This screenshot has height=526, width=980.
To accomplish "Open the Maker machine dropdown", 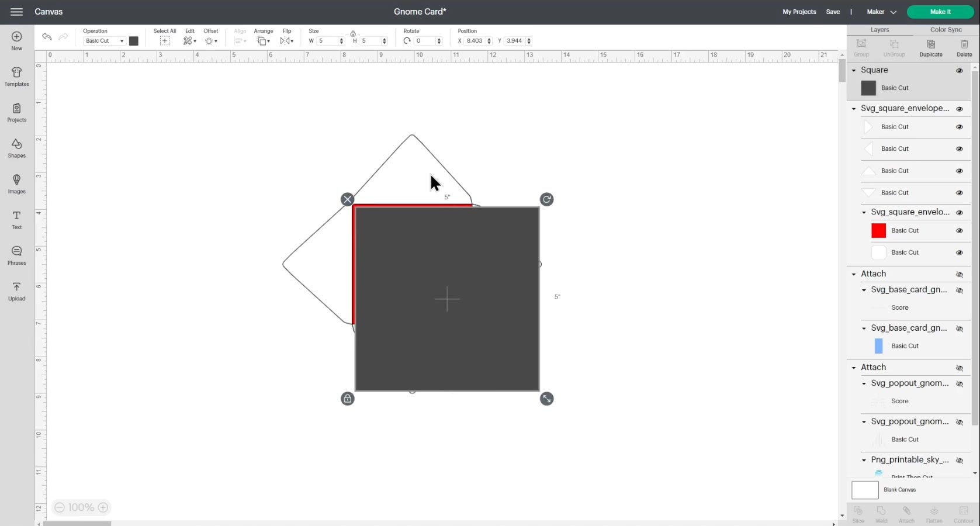I will point(881,12).
